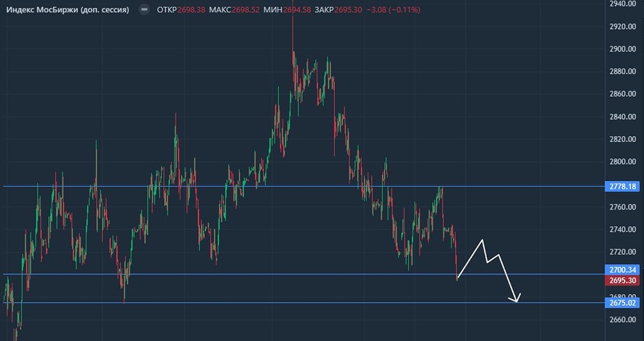Click the ОТКР label in the legend
Screen dimensions: 644x341
coord(167,10)
